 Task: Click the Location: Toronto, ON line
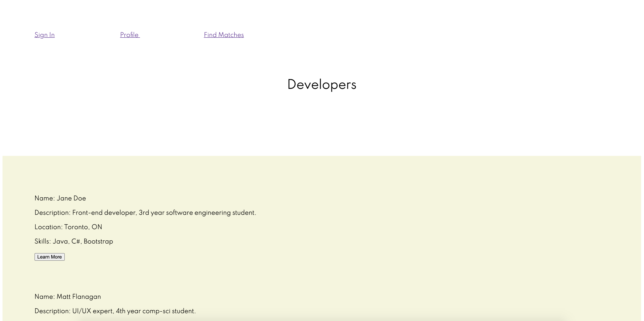pos(68,227)
